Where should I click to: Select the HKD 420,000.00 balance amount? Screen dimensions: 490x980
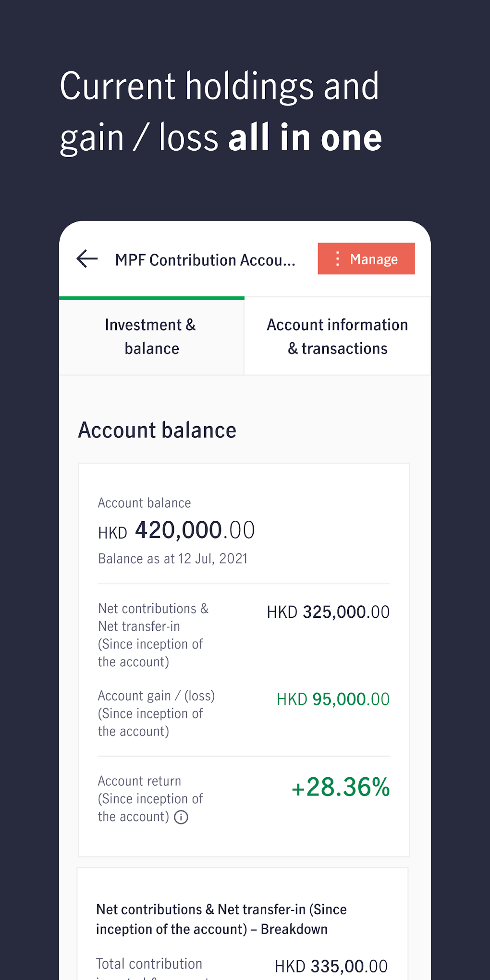point(176,531)
